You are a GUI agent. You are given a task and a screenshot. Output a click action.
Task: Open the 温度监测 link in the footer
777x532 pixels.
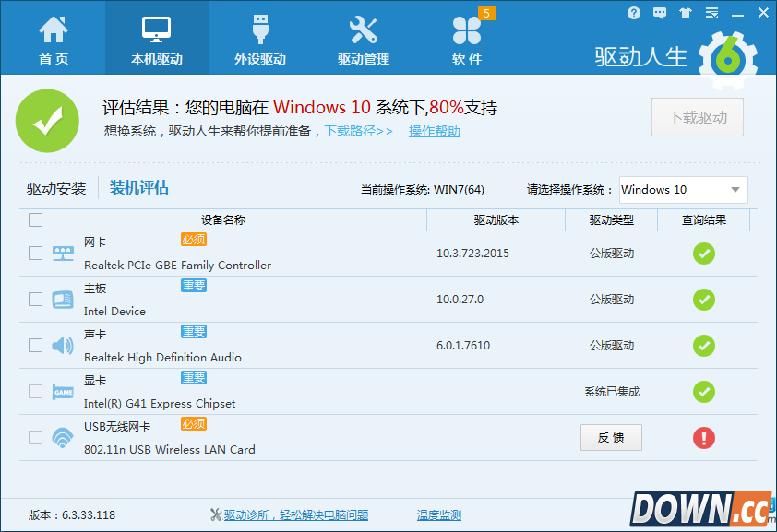click(439, 515)
